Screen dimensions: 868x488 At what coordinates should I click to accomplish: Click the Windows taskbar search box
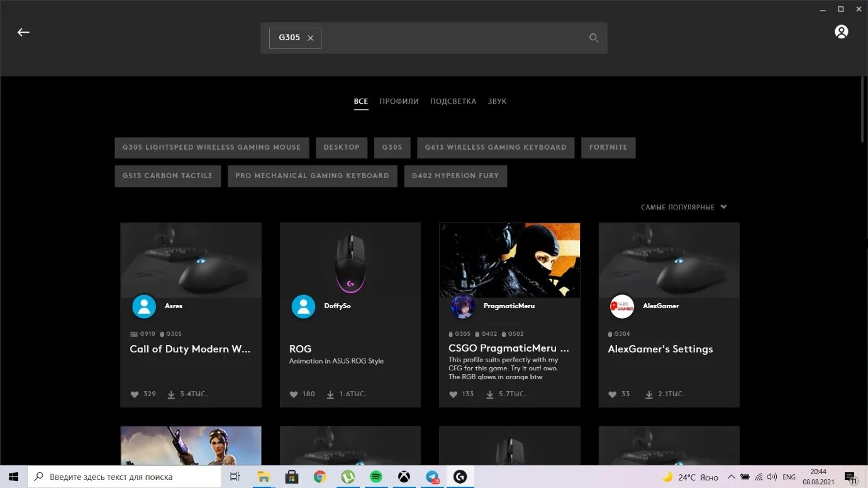point(125,477)
